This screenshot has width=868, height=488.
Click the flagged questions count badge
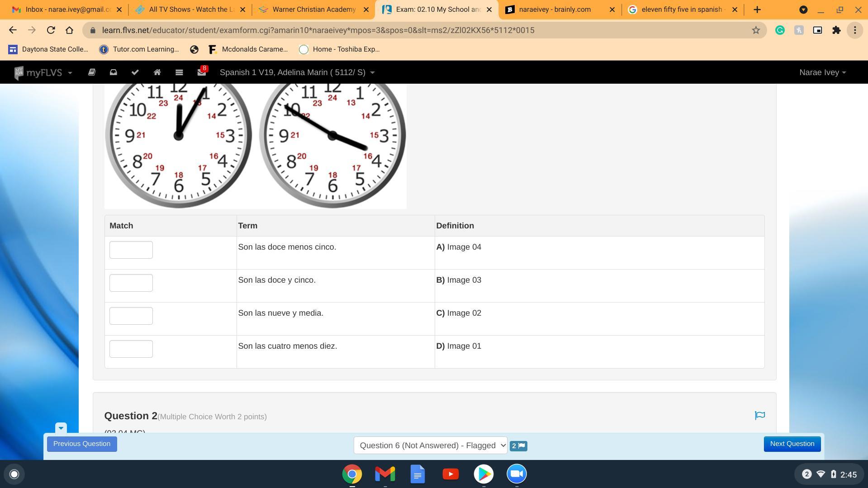coord(518,446)
